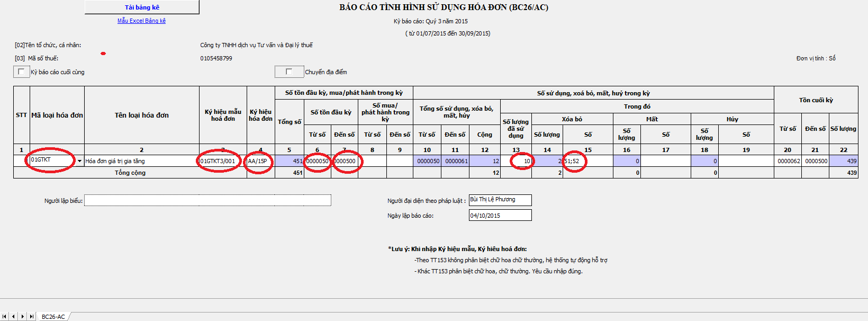The width and height of the screenshot is (868, 321).
Task: Open the 'Mẫu Excel Bảng kê' link
Action: 141,21
